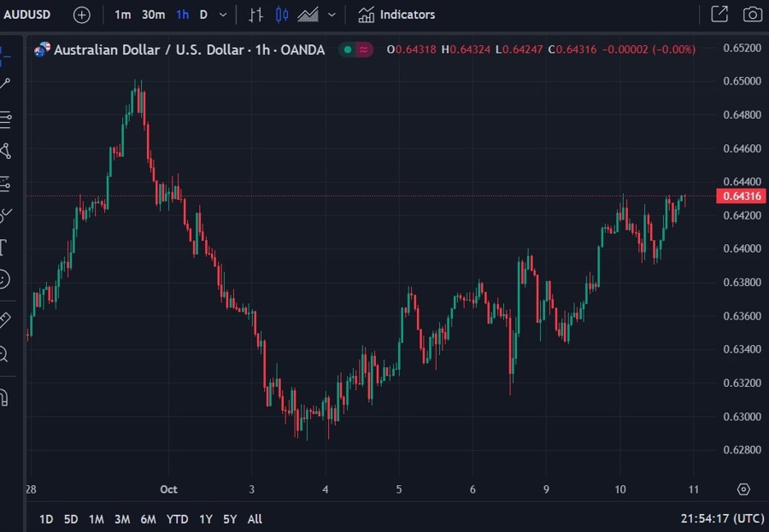
Task: Click the 0.63000 price axis label
Action: (742, 417)
